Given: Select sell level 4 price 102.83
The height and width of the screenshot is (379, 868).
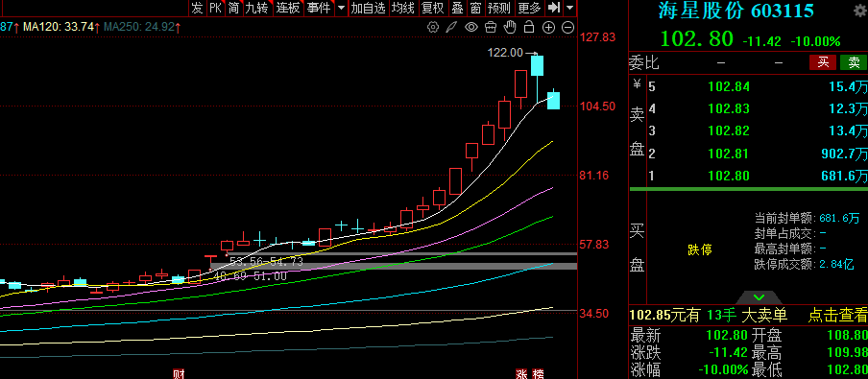Looking at the screenshot, I should [x=729, y=108].
